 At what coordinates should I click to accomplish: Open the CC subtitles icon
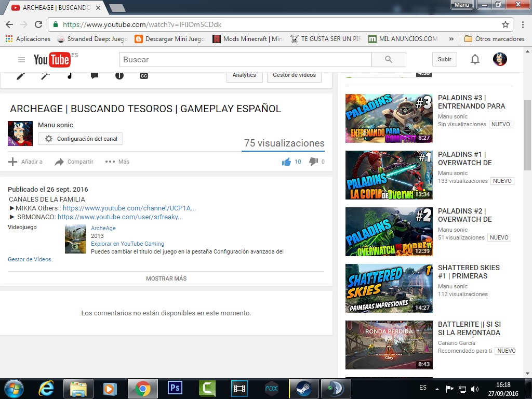pyautogui.click(x=144, y=76)
